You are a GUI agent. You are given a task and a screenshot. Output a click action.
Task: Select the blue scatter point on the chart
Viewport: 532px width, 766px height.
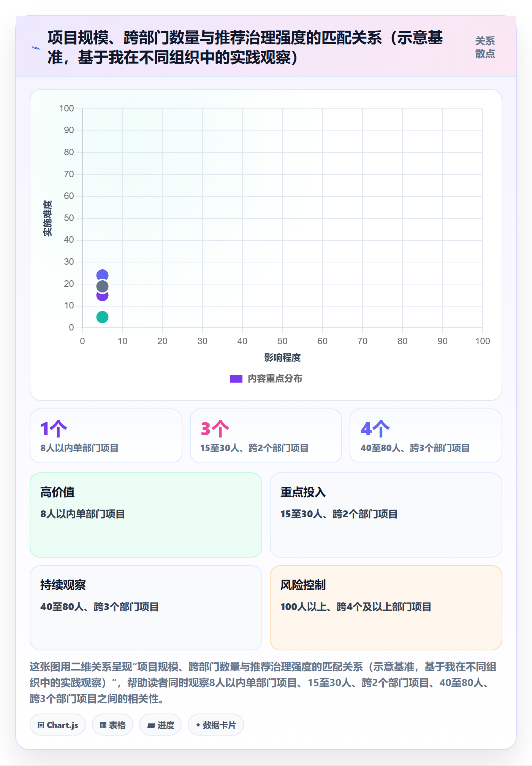click(x=102, y=275)
